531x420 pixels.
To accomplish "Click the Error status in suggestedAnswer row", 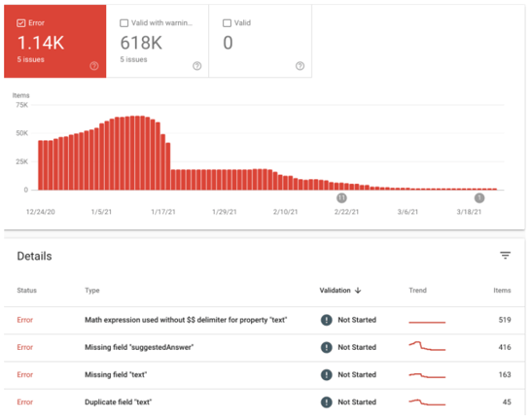I will click(25, 347).
